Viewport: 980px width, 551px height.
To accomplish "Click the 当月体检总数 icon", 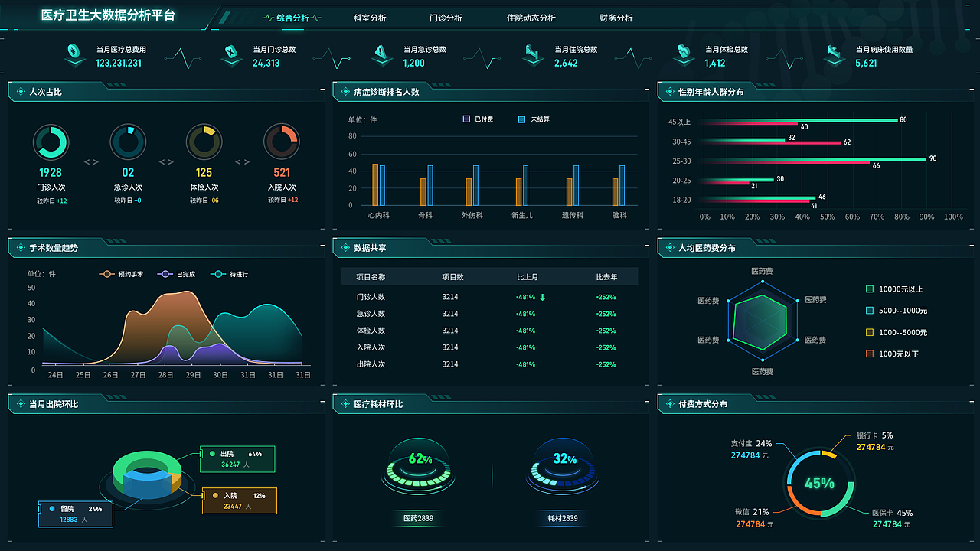I will point(684,54).
